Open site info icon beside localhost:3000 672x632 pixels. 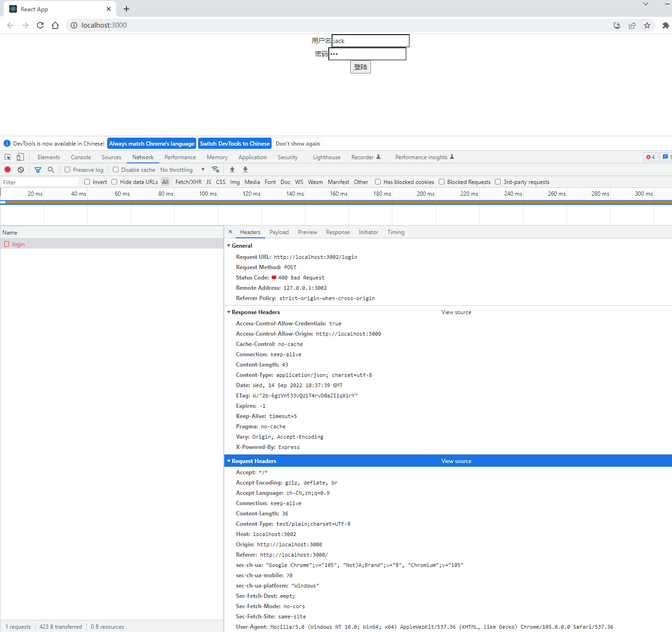point(74,25)
